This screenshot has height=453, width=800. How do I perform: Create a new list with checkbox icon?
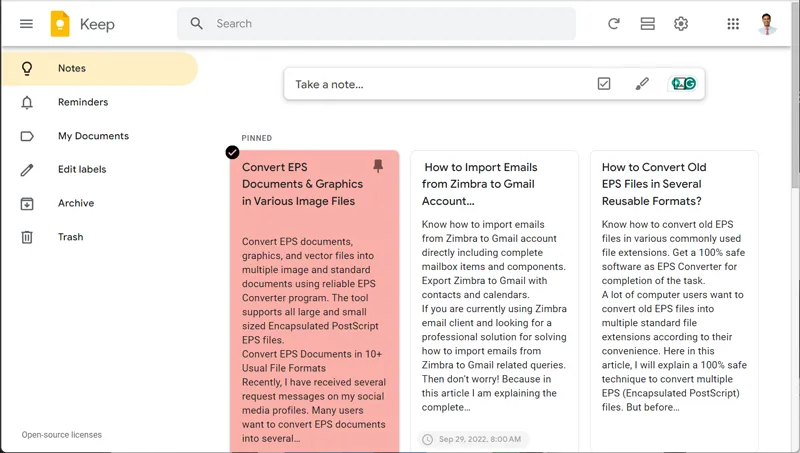604,84
